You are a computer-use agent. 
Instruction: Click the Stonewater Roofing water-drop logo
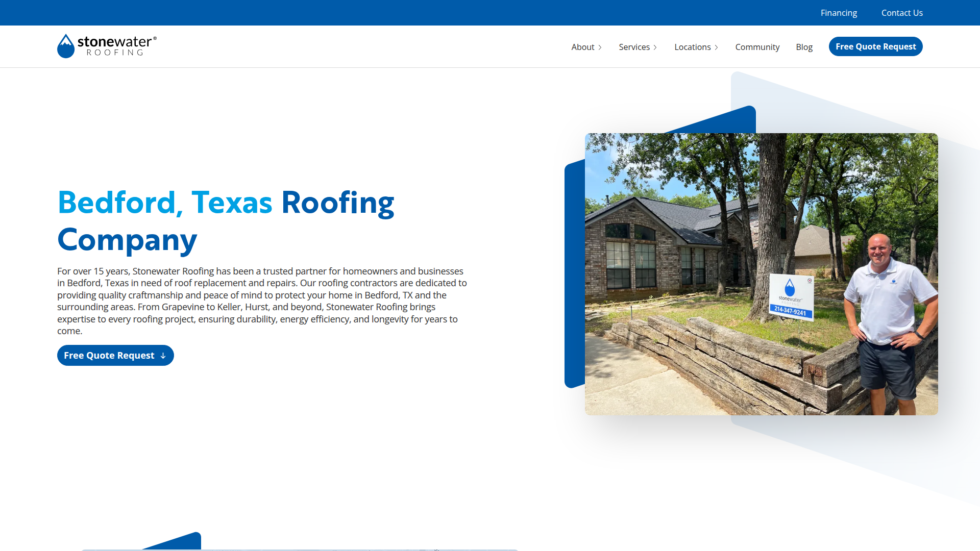[x=66, y=46]
